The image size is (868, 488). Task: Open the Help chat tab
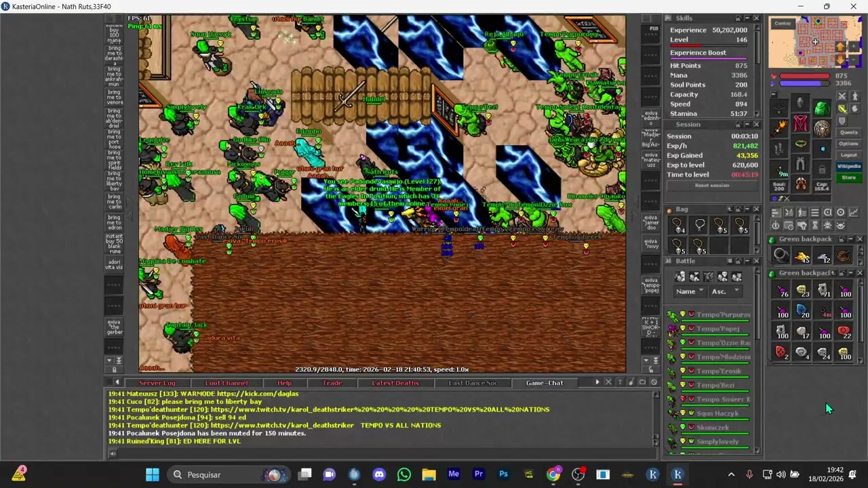[285, 383]
